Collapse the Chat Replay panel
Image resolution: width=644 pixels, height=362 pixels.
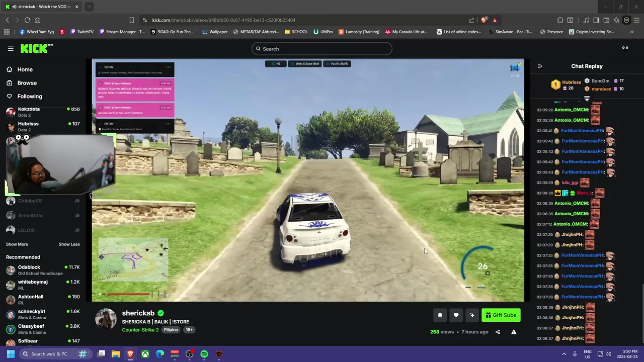(x=540, y=66)
